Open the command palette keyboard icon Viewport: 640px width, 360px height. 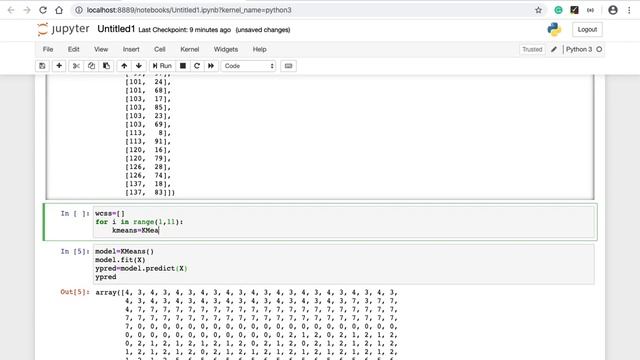[288, 66]
